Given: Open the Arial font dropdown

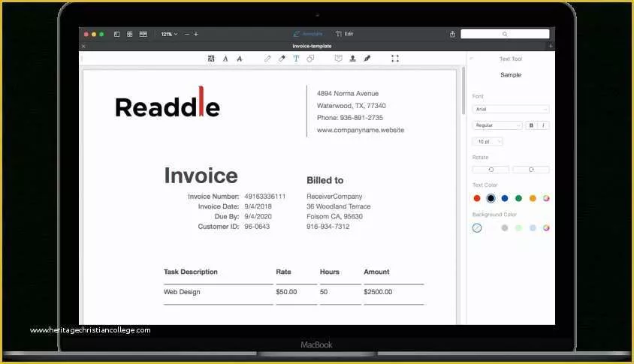Looking at the screenshot, I should pyautogui.click(x=511, y=109).
